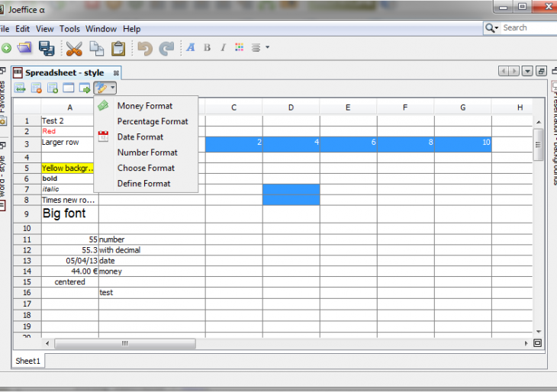This screenshot has width=557, height=392.
Task: Click cell containing Test 2
Action: tap(67, 120)
